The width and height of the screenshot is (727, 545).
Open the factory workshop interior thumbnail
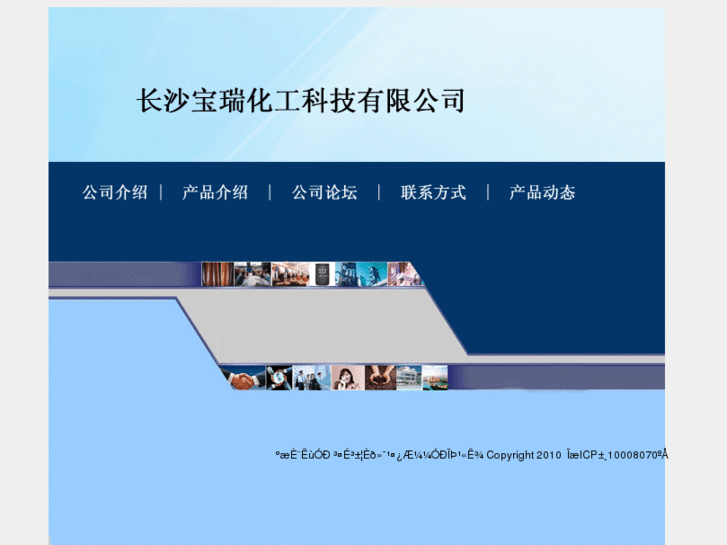coord(290,274)
